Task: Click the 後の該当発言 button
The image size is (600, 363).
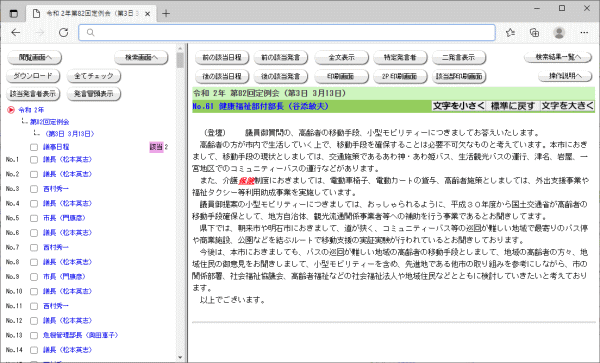Action: pyautogui.click(x=280, y=77)
